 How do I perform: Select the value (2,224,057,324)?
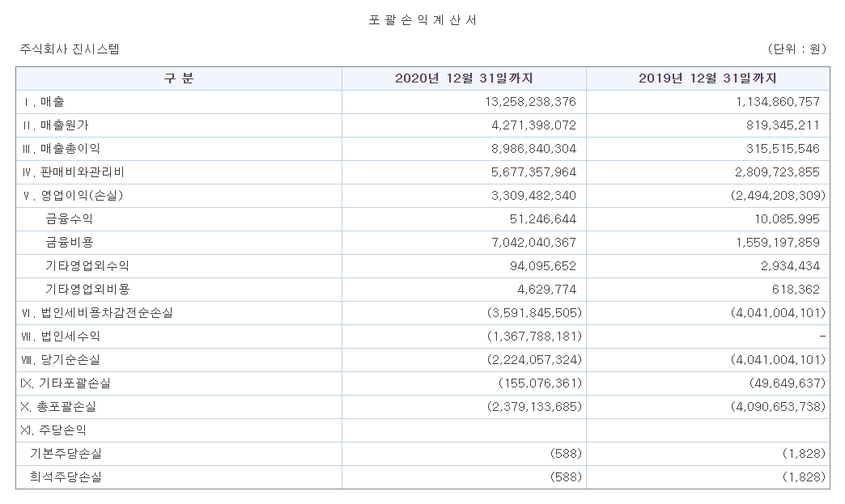point(534,360)
